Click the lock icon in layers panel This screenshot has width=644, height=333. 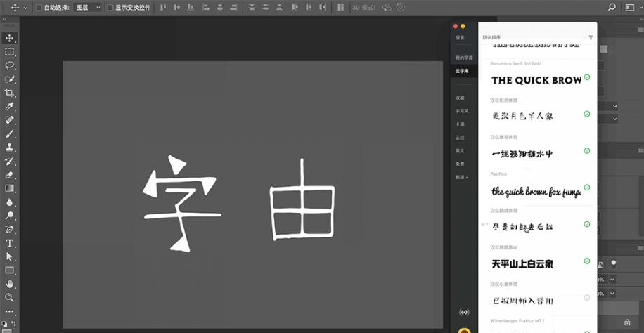click(626, 322)
